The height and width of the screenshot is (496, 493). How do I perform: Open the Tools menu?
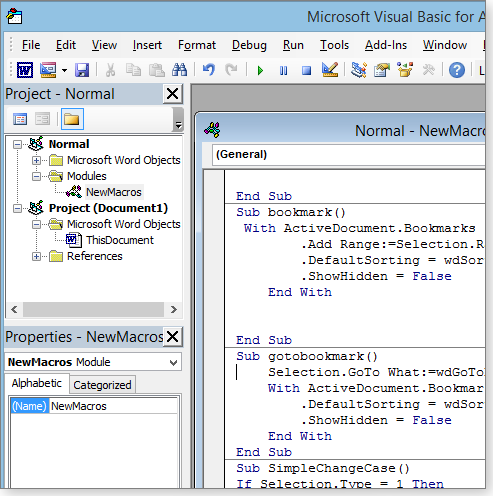[334, 45]
